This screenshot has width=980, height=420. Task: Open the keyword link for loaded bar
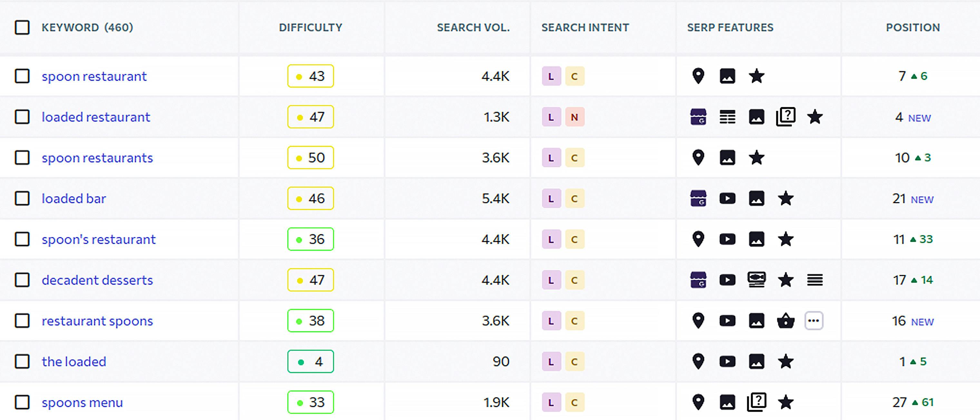(x=74, y=198)
